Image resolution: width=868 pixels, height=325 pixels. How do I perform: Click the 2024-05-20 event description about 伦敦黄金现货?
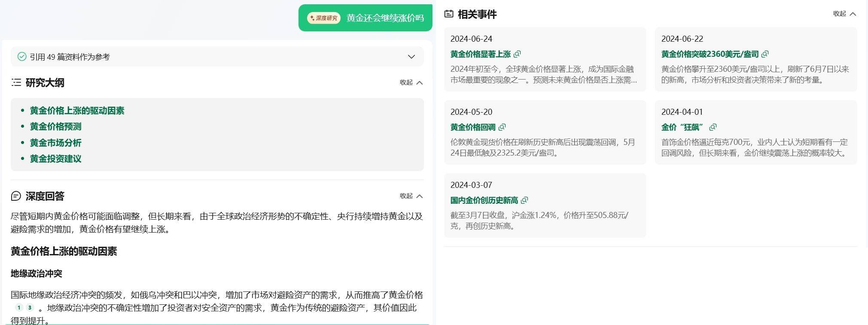coord(543,147)
